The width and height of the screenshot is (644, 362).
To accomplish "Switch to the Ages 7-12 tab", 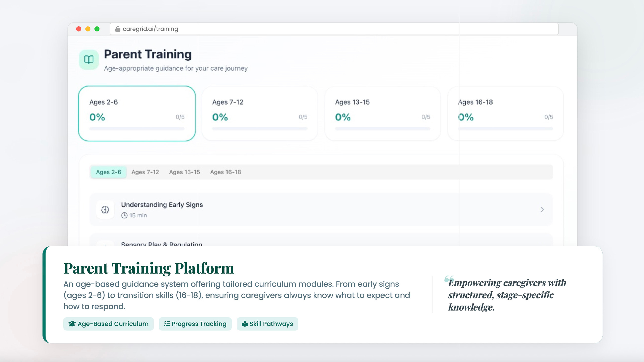I will [x=145, y=172].
